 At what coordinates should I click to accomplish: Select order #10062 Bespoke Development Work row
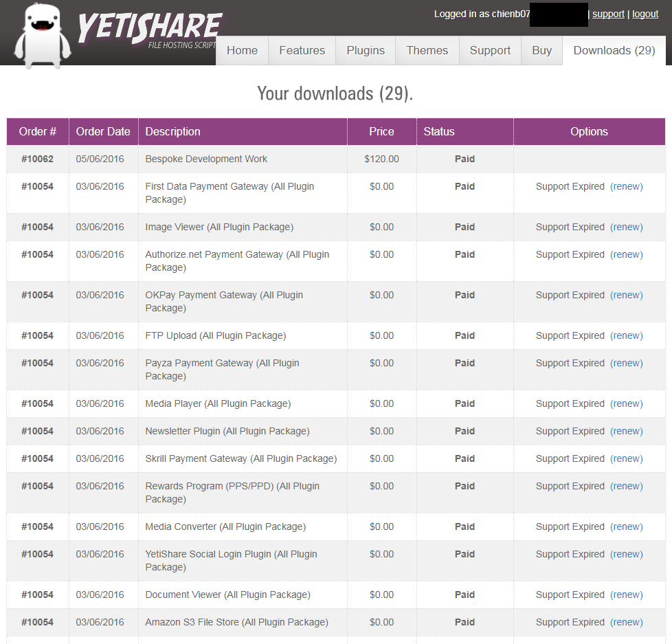206,159
